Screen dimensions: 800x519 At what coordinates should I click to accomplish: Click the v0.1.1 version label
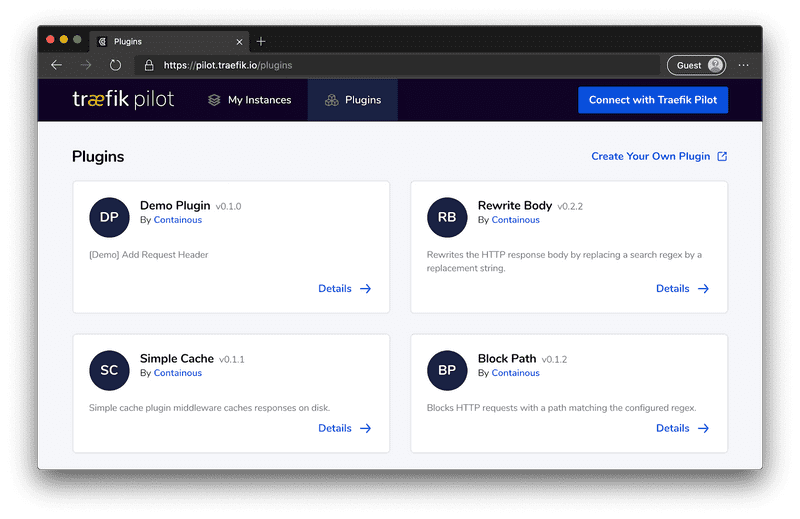(232, 359)
